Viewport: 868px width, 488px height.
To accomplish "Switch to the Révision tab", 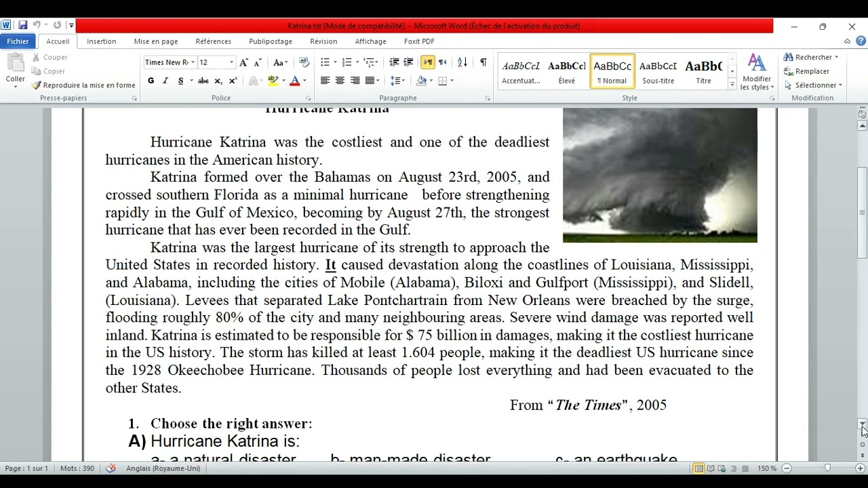I will (x=323, y=41).
